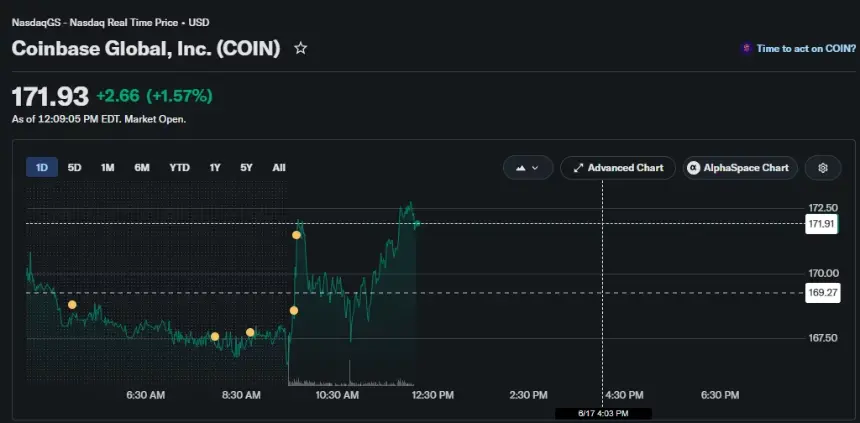Click the +2.66 (+1.57%) change text
860x423 pixels.
(x=154, y=96)
